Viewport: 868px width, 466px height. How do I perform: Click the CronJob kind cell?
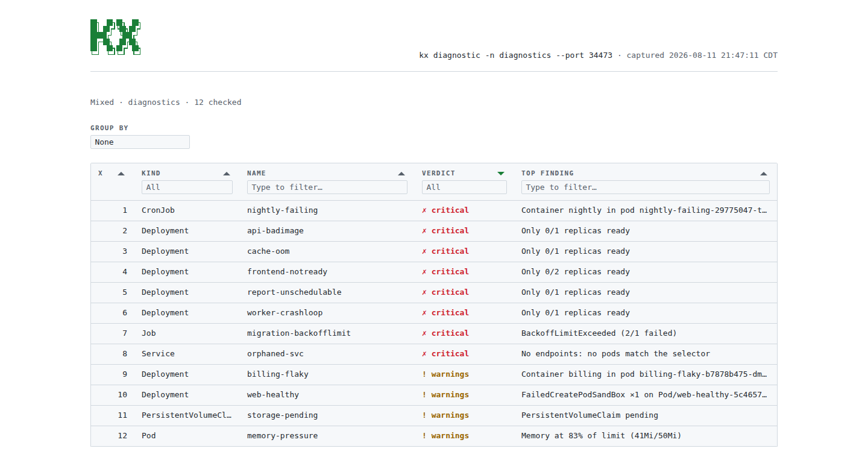click(x=158, y=210)
